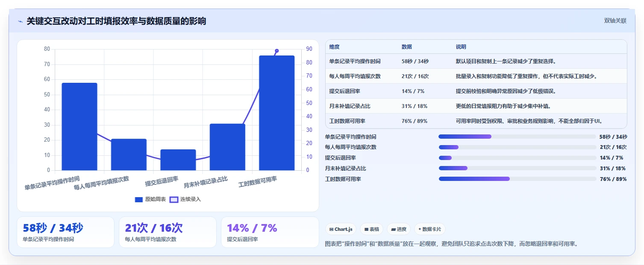
Task: Click the 月末补填记录占比 progress bar
Action: (x=517, y=168)
